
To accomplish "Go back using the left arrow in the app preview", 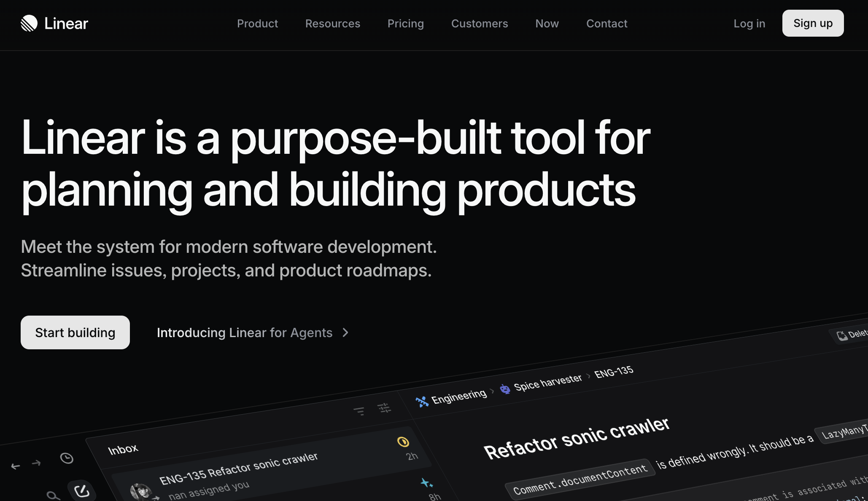I will (16, 466).
